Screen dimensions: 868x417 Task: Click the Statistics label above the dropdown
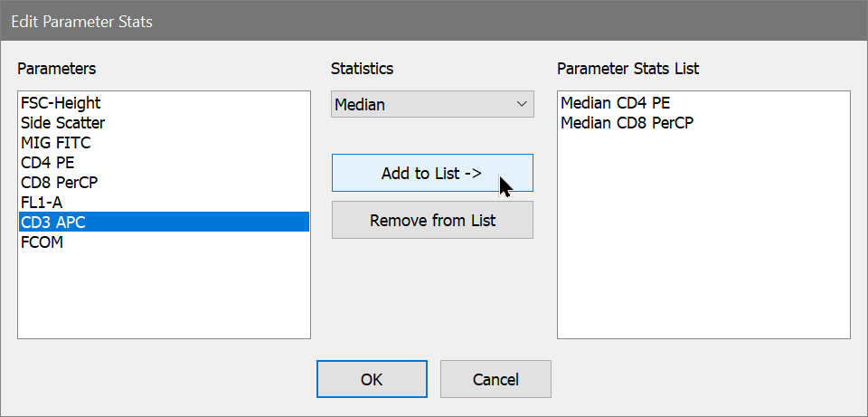point(362,69)
